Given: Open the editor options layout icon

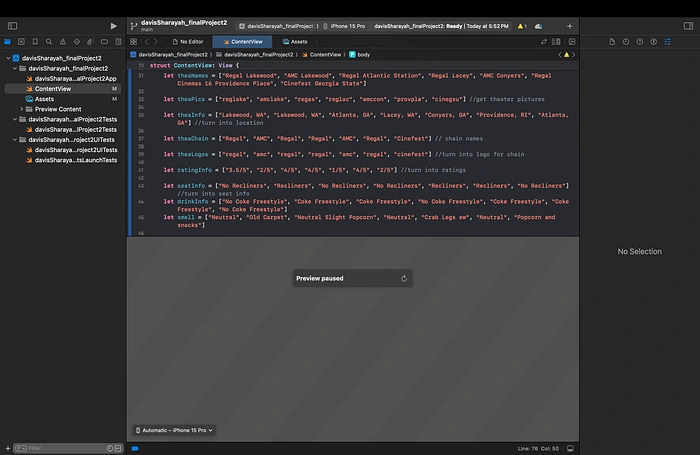Looking at the screenshot, I should point(556,42).
